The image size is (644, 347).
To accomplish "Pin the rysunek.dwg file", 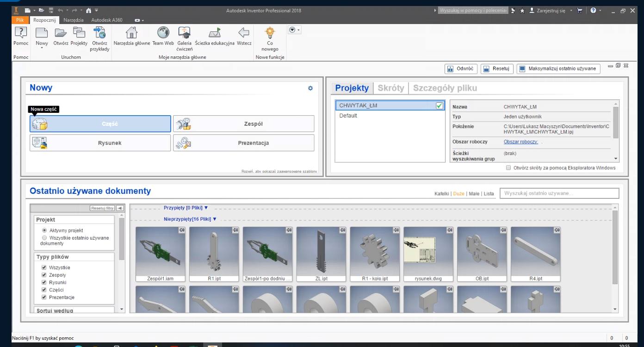I will [449, 230].
